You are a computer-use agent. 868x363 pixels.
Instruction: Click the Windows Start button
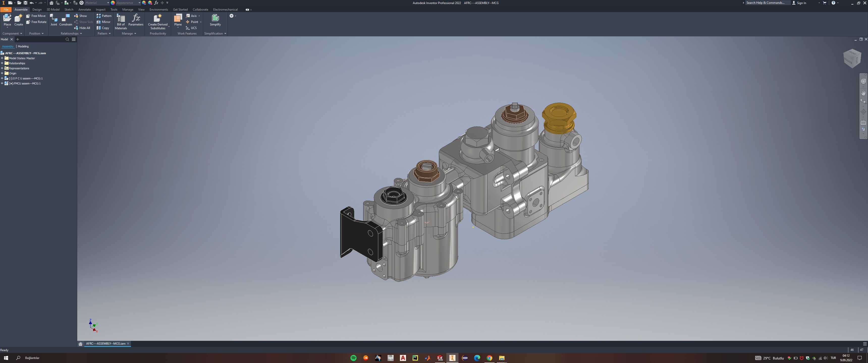(6, 358)
